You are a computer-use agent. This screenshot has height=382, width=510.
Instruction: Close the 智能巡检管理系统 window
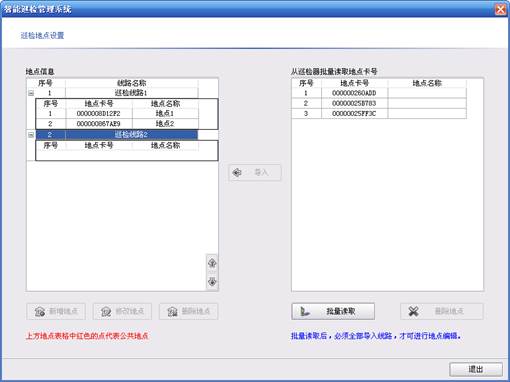click(500, 9)
